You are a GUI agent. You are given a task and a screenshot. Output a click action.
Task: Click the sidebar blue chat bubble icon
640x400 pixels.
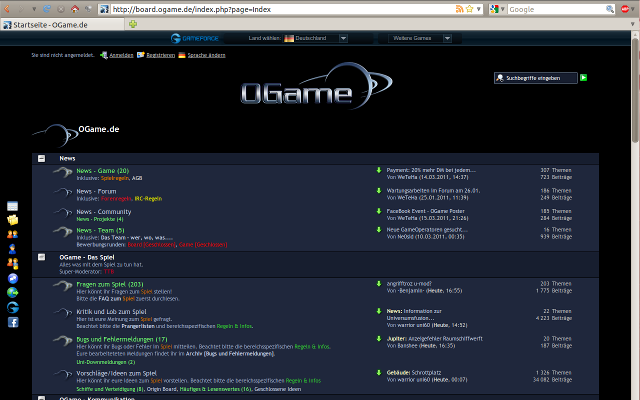click(13, 278)
